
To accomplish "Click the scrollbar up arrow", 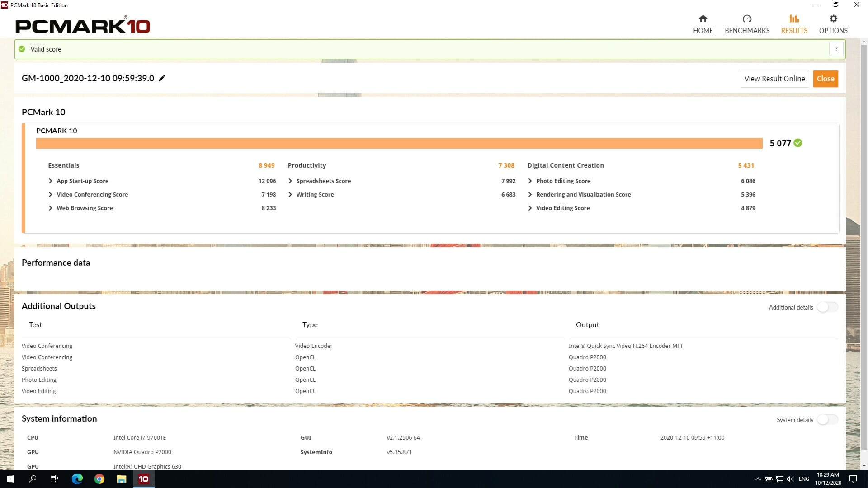I will pyautogui.click(x=864, y=42).
